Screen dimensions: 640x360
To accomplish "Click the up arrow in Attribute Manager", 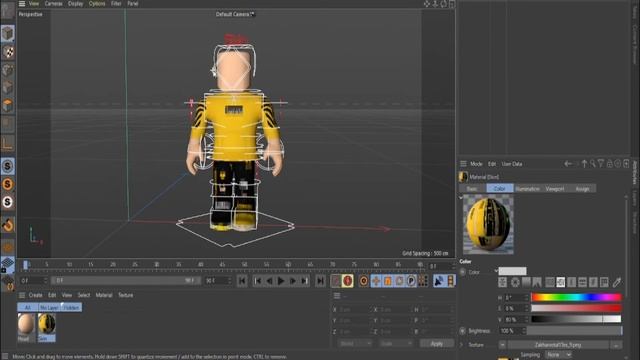I will [584, 164].
